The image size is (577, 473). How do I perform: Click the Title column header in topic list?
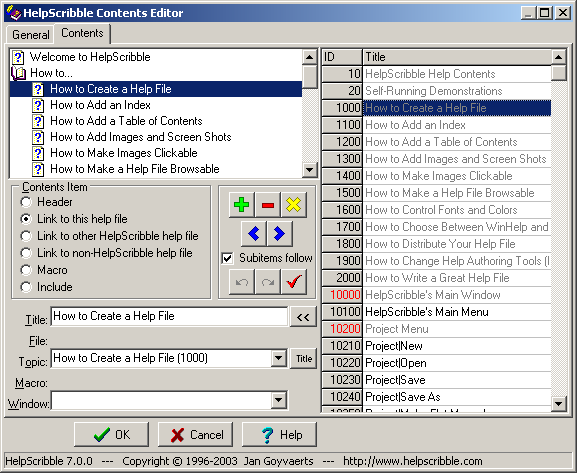(457, 57)
